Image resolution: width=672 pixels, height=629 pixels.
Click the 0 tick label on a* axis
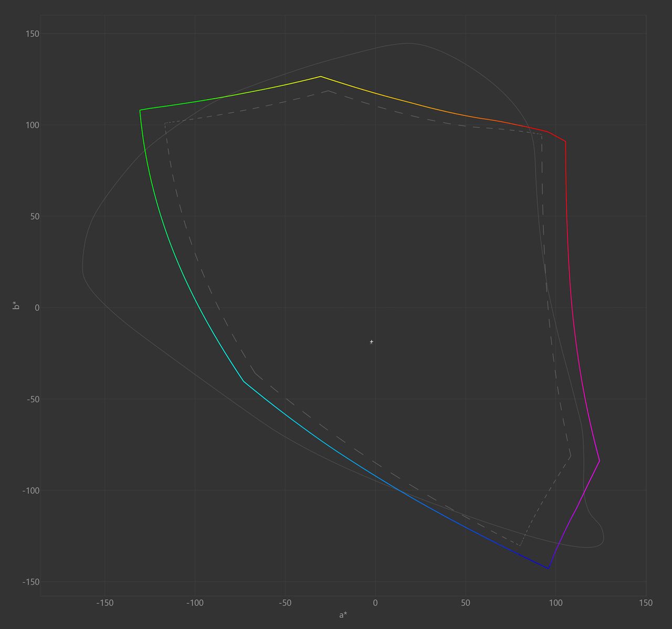tap(375, 603)
